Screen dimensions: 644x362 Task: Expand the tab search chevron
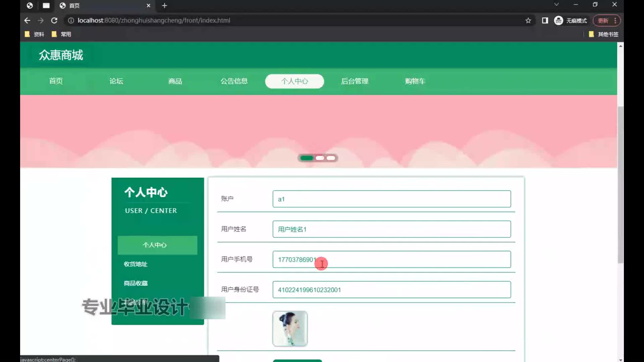[x=556, y=4]
